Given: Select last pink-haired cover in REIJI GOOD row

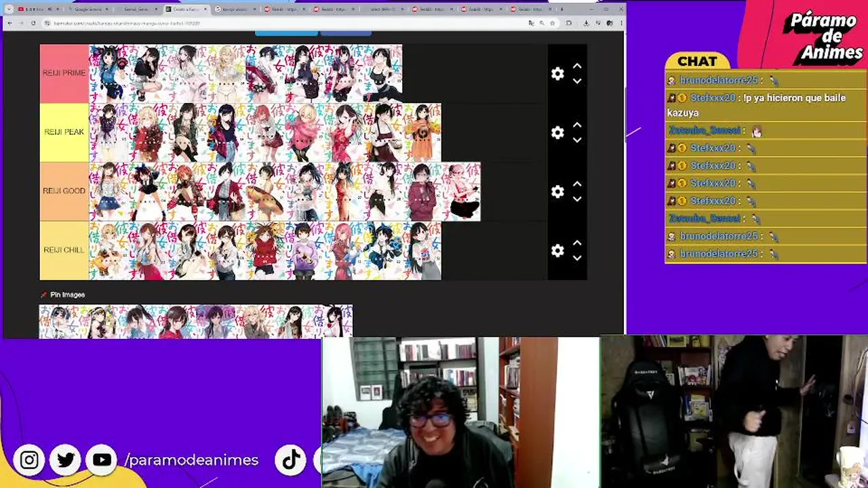Looking at the screenshot, I should tap(462, 191).
